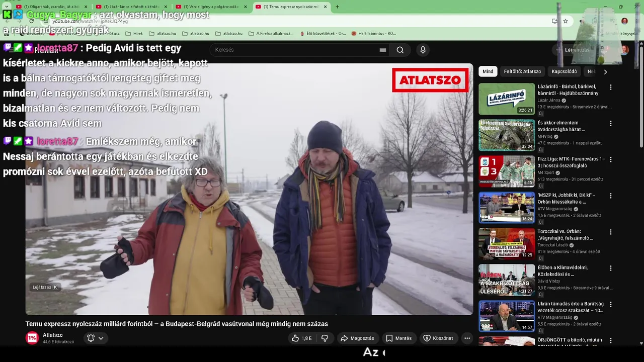Open options menu for Élőben a Klímavédelmi video
The height and width of the screenshot is (362, 644).
pos(611,268)
